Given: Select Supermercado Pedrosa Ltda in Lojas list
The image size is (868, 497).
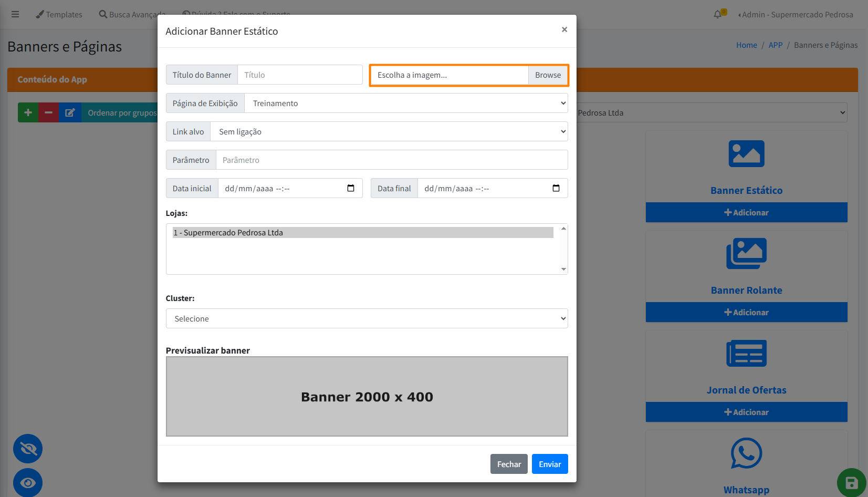Looking at the screenshot, I should coord(363,233).
